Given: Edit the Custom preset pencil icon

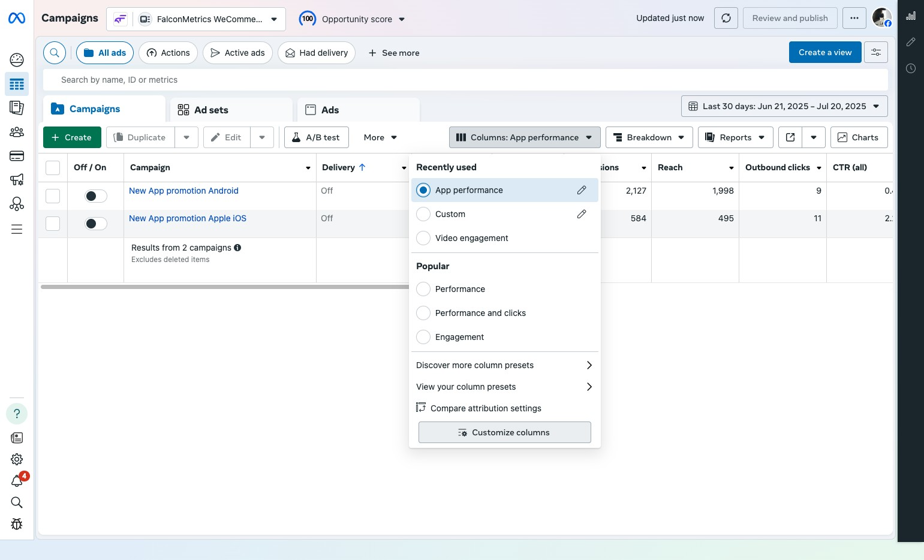Looking at the screenshot, I should (x=581, y=214).
